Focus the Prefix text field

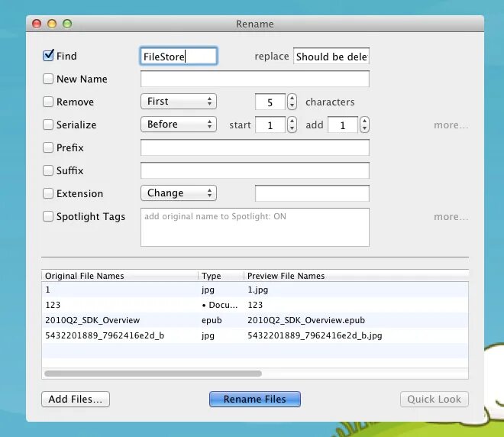coord(255,147)
